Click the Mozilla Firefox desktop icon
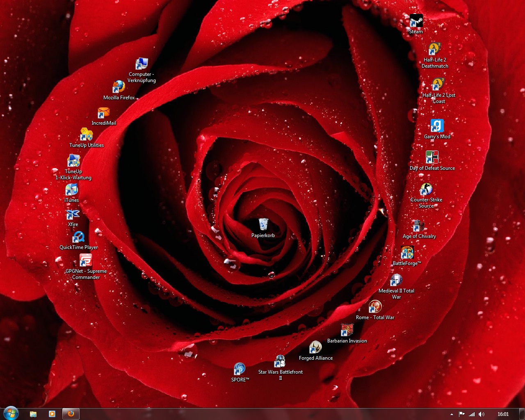Image resolution: width=525 pixels, height=420 pixels. click(119, 87)
